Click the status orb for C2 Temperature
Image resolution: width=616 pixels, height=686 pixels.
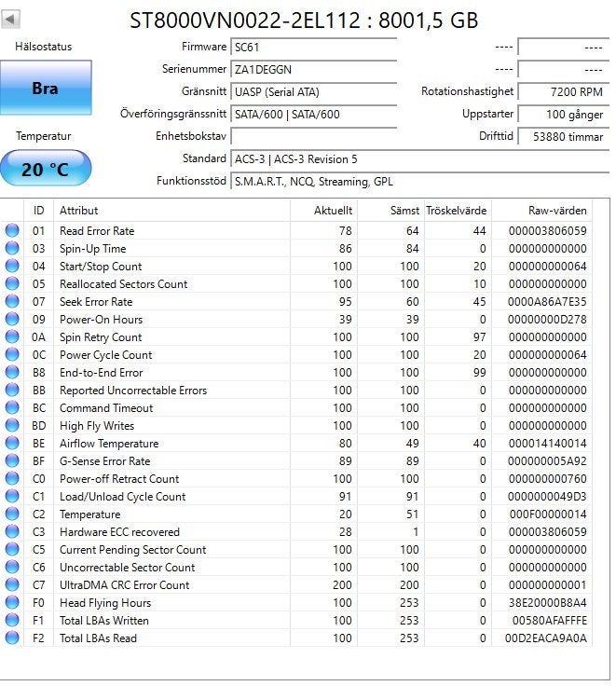tap(12, 514)
